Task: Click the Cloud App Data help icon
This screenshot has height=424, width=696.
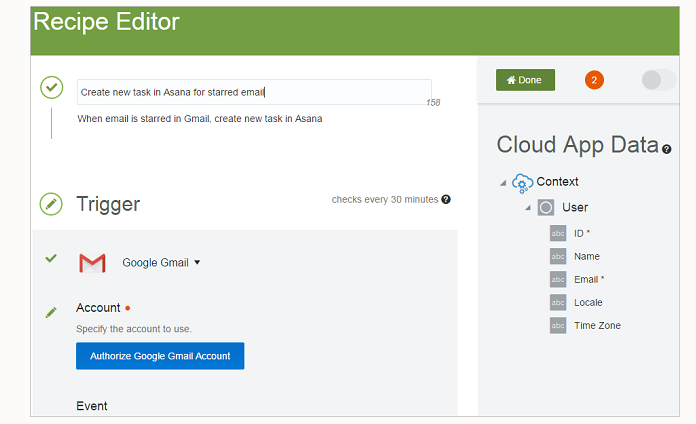Action: (x=667, y=149)
